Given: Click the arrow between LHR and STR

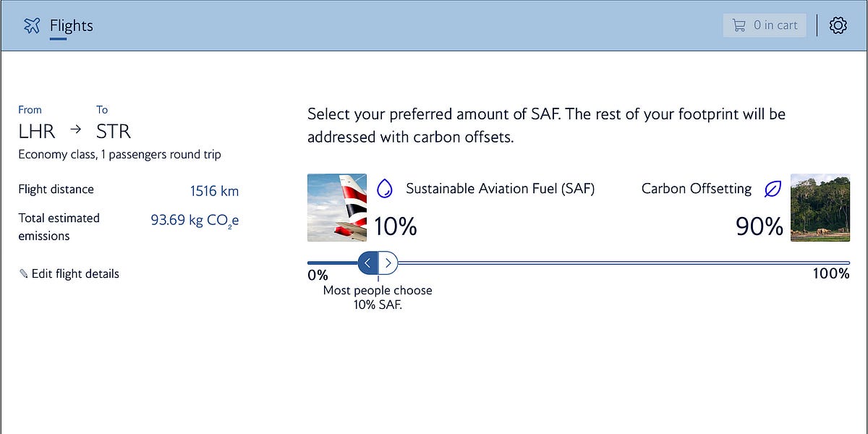Looking at the screenshot, I should click(75, 130).
